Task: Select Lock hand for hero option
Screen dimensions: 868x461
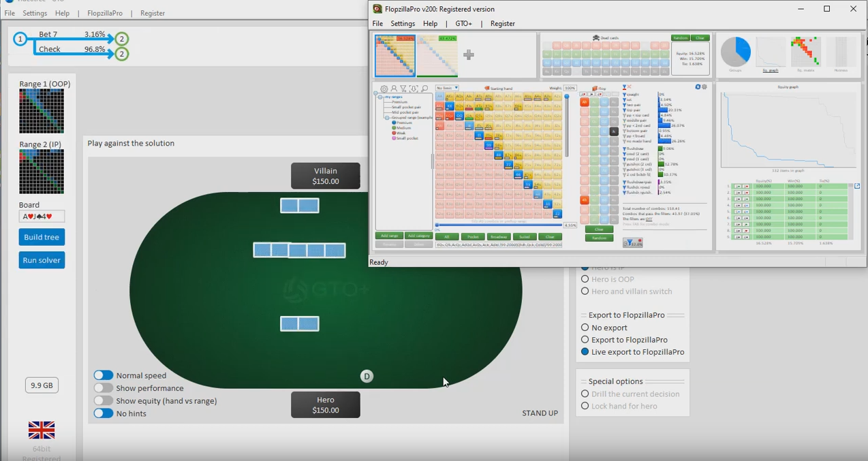Action: pyautogui.click(x=585, y=406)
